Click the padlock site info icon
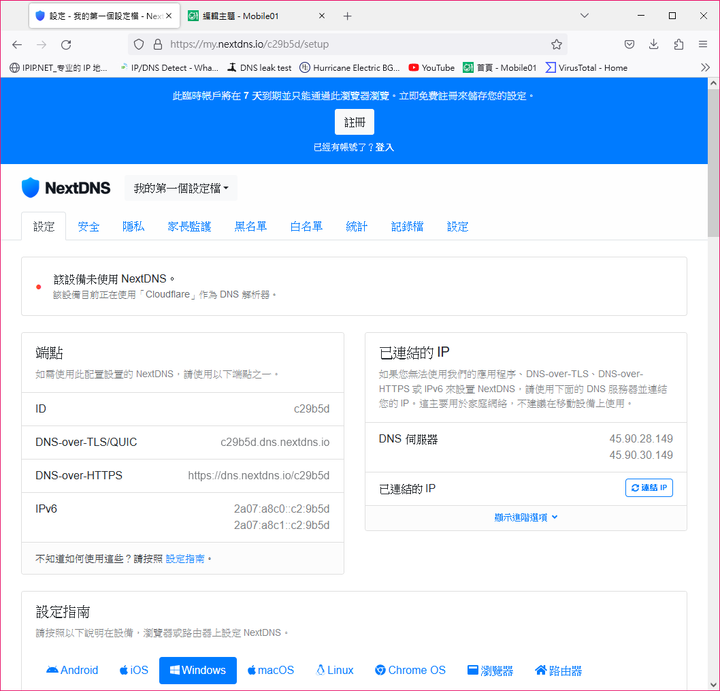The height and width of the screenshot is (691, 720). point(158,45)
